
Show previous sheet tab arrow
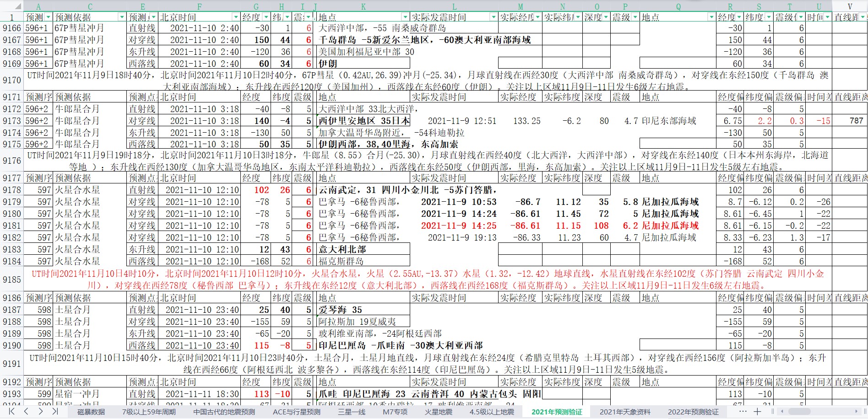(26, 412)
